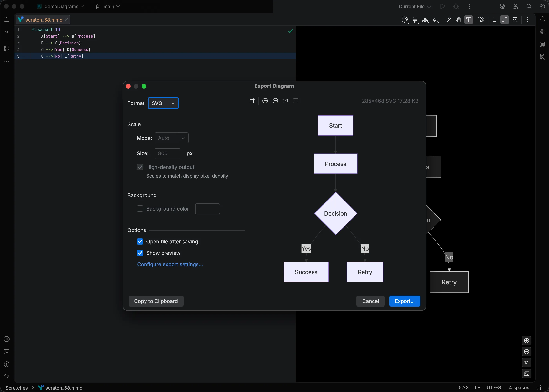This screenshot has height=392, width=549.
Task: Click the UTF-8 encoding status item
Action: coord(494,388)
